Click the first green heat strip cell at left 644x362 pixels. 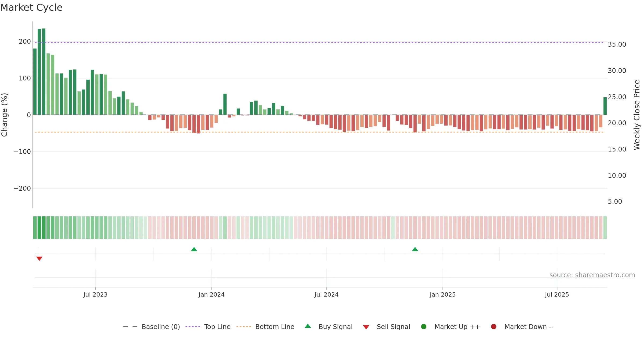tap(35, 228)
